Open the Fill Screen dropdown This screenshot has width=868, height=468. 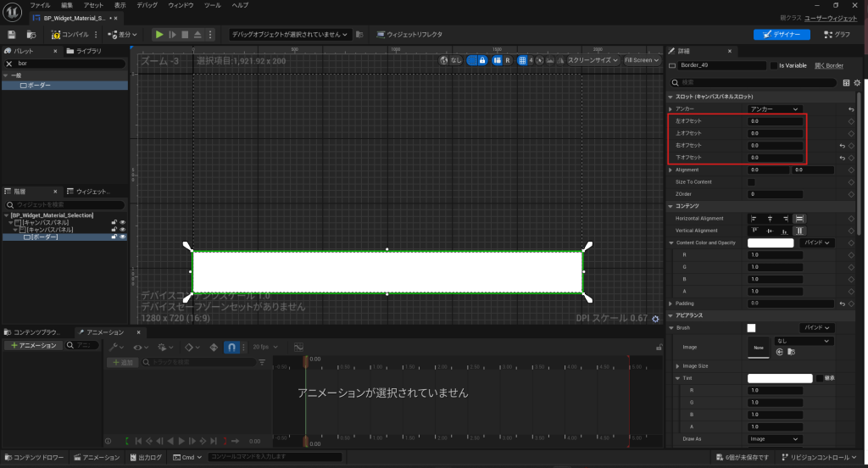pyautogui.click(x=641, y=60)
